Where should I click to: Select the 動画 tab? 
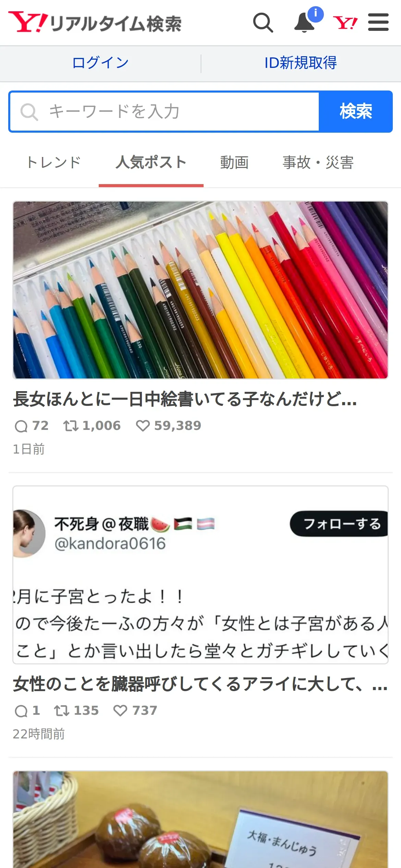click(234, 162)
